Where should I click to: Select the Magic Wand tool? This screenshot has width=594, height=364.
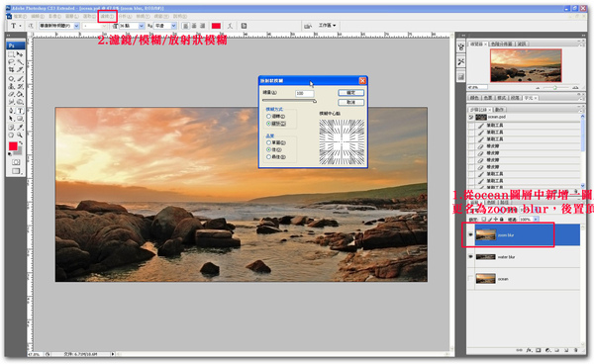20,61
